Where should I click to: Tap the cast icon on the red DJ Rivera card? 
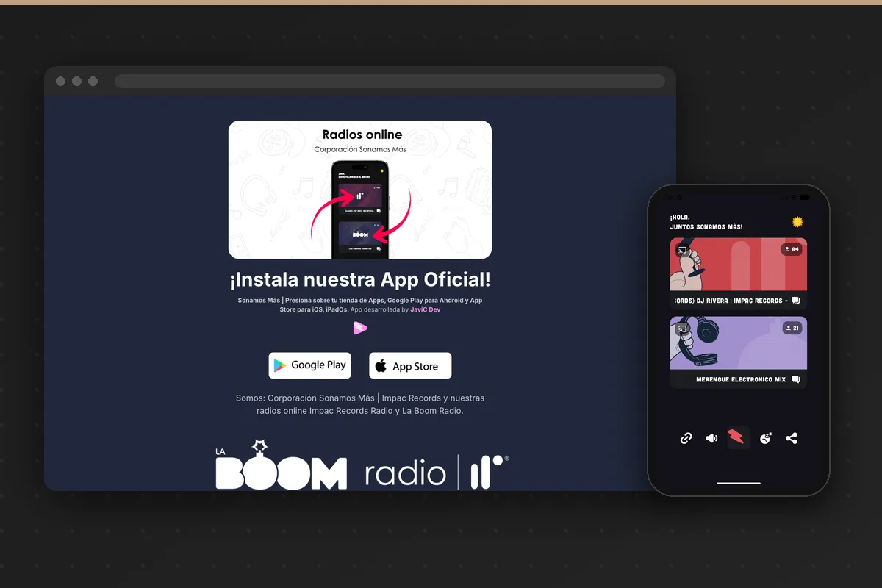(682, 251)
